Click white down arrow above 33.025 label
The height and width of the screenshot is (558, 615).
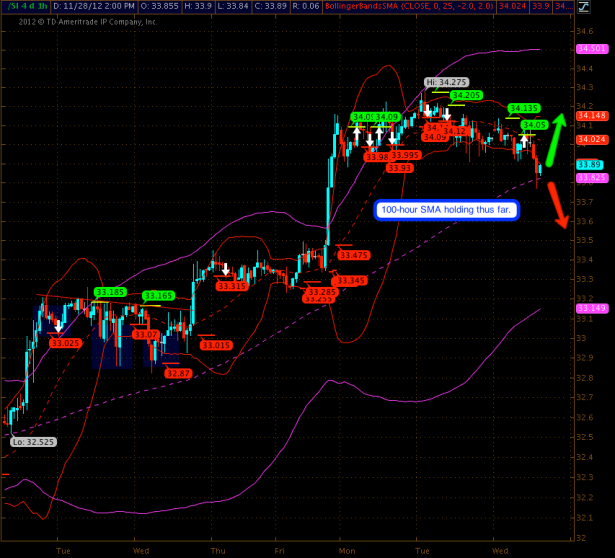tap(58, 325)
